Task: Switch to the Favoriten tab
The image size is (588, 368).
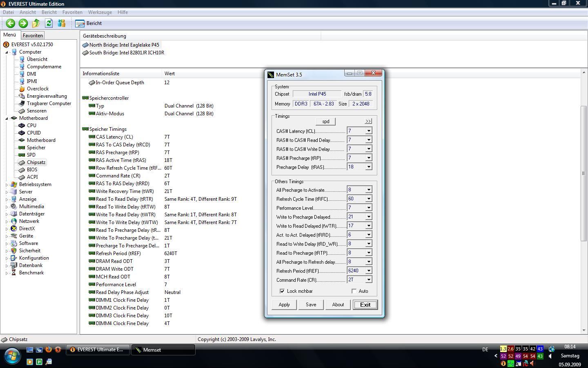Action: tap(33, 36)
